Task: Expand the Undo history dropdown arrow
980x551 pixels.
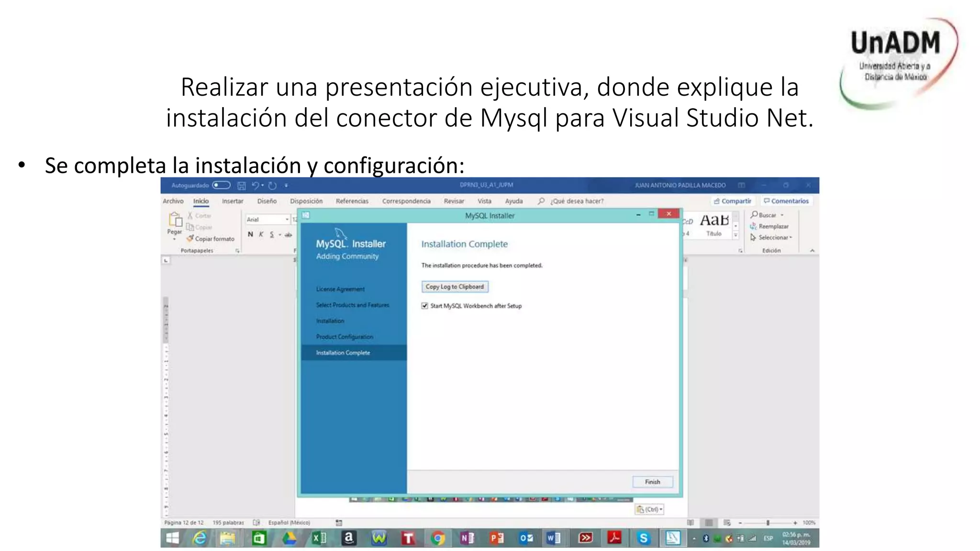Action: [x=263, y=185]
